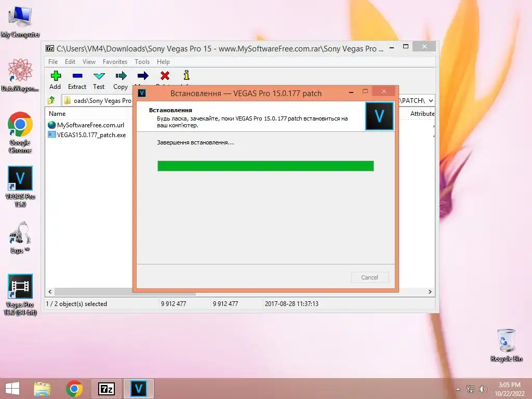532x399 pixels.
Task: Click the blue Move arrow icon in 7-Zip
Action: pos(143,76)
